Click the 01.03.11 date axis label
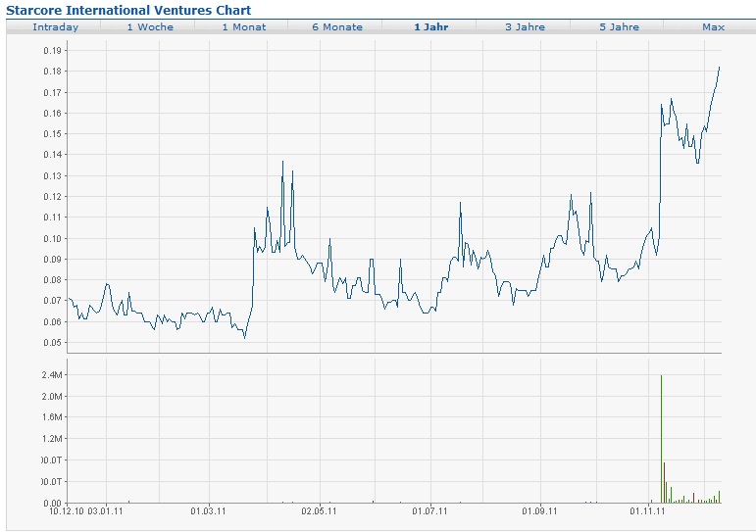The height and width of the screenshot is (532, 756). pyautogui.click(x=209, y=510)
